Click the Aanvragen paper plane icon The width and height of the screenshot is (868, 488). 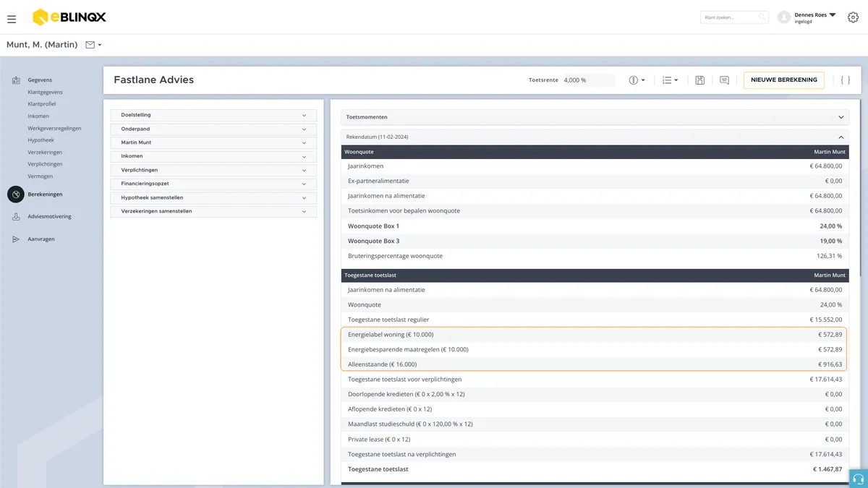coord(16,239)
